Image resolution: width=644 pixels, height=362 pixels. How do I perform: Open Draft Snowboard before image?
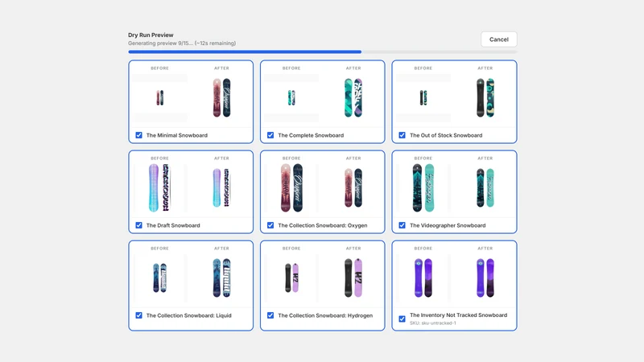point(159,188)
